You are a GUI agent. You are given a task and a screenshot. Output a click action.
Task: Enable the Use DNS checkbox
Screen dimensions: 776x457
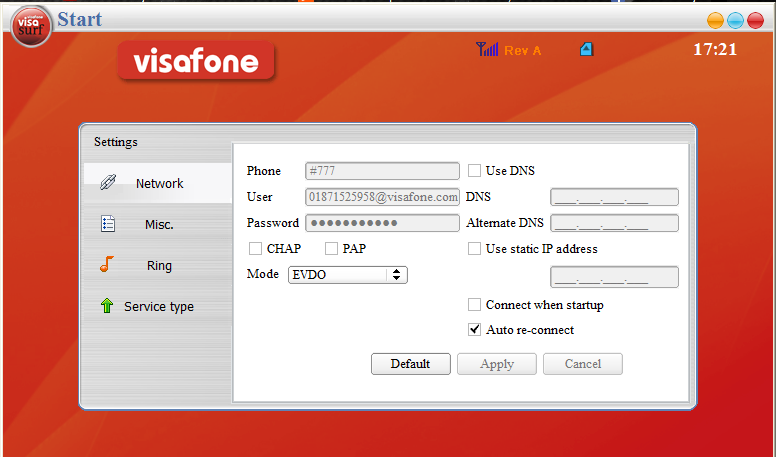tap(474, 170)
